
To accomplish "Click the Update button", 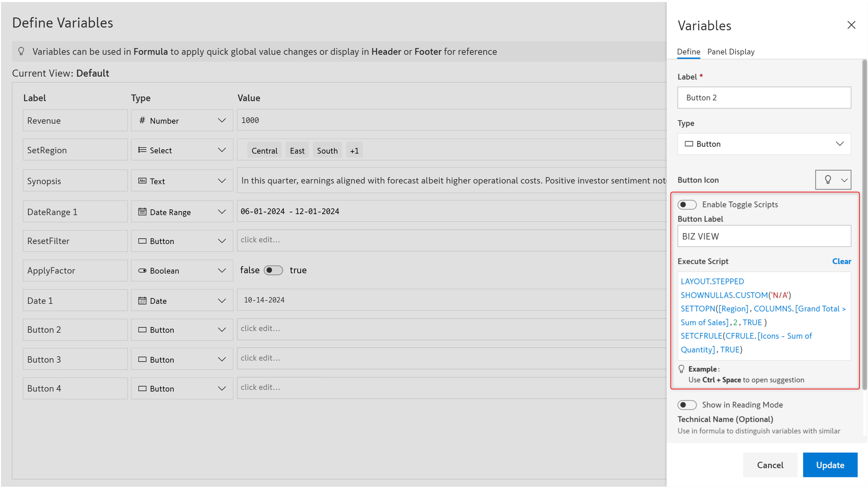I will (830, 465).
